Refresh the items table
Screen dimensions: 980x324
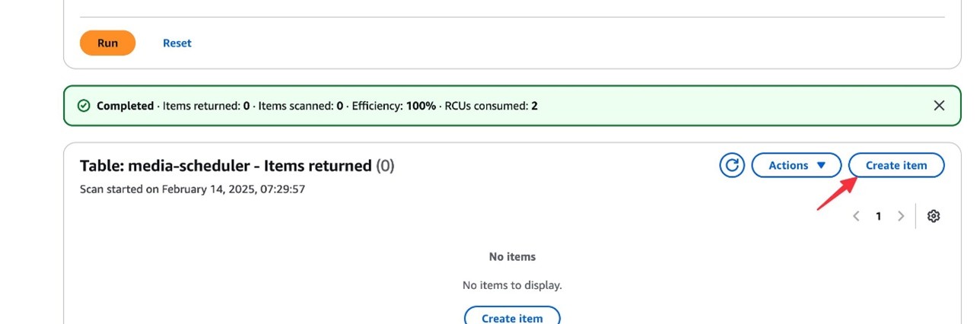tap(732, 165)
